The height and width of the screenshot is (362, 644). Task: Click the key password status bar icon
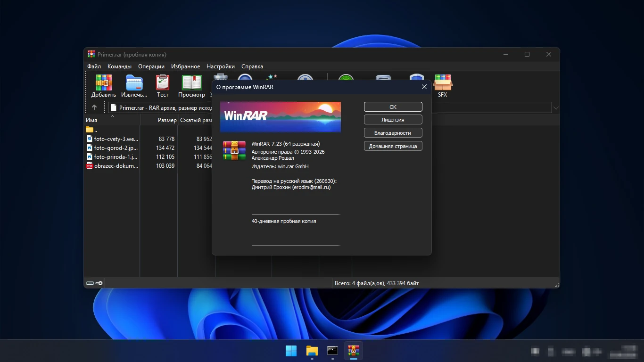tap(99, 283)
